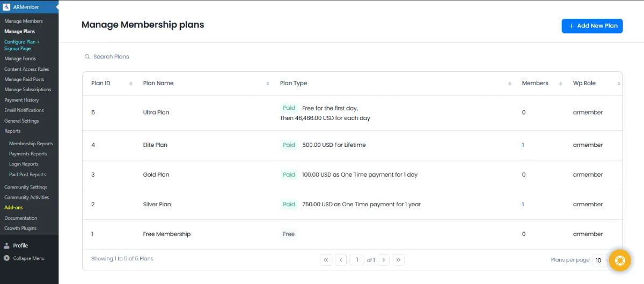Click the search magnifier icon

point(87,57)
